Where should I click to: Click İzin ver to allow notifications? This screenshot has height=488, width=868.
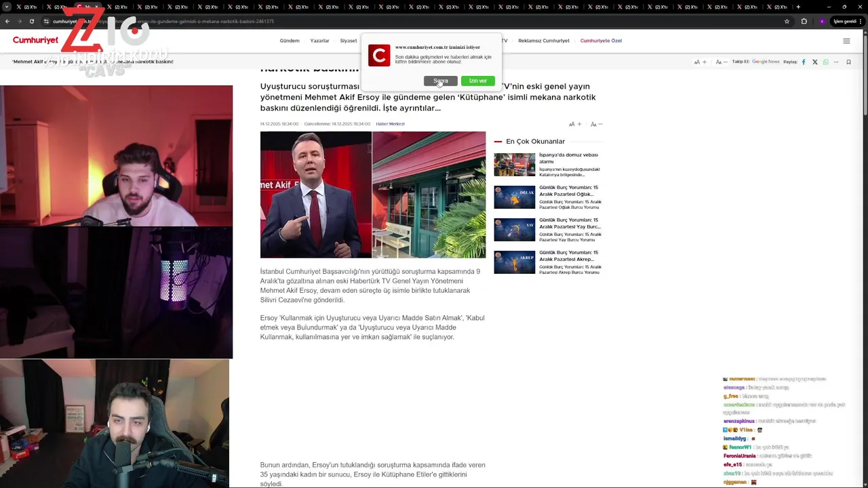pyautogui.click(x=478, y=81)
